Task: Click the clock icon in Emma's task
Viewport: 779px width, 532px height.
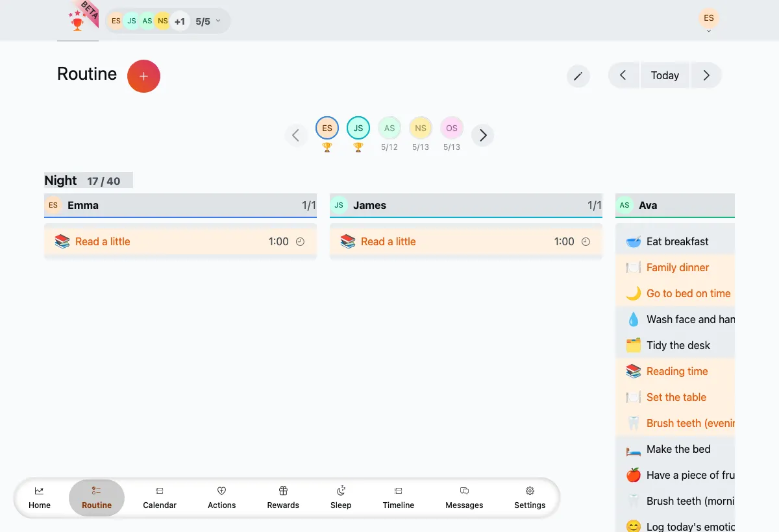Action: click(300, 241)
